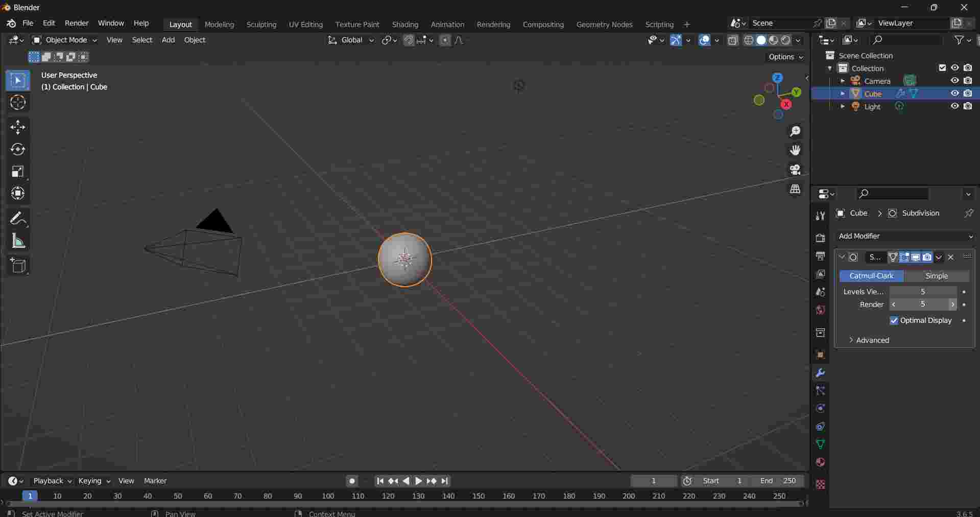Select the Annotate tool
This screenshot has height=517, width=980.
[18, 219]
